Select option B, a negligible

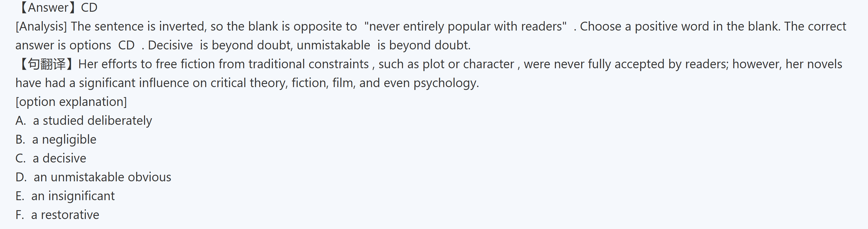point(56,139)
